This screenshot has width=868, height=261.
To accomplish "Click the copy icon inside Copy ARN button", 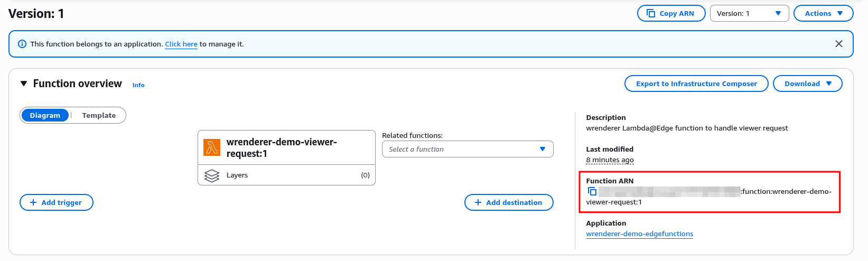I will click(x=651, y=13).
